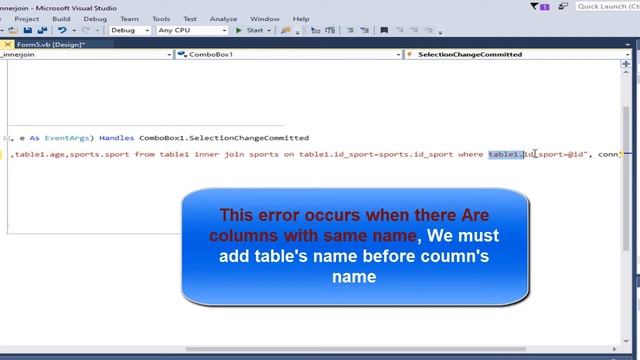Click the greyed-out Redo icon

(x=86, y=30)
